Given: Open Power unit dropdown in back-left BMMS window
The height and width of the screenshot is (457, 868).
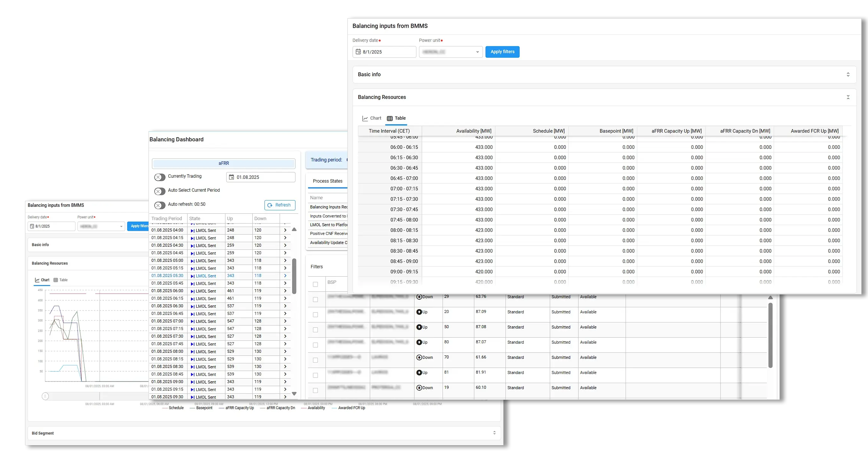Looking at the screenshot, I should click(101, 226).
